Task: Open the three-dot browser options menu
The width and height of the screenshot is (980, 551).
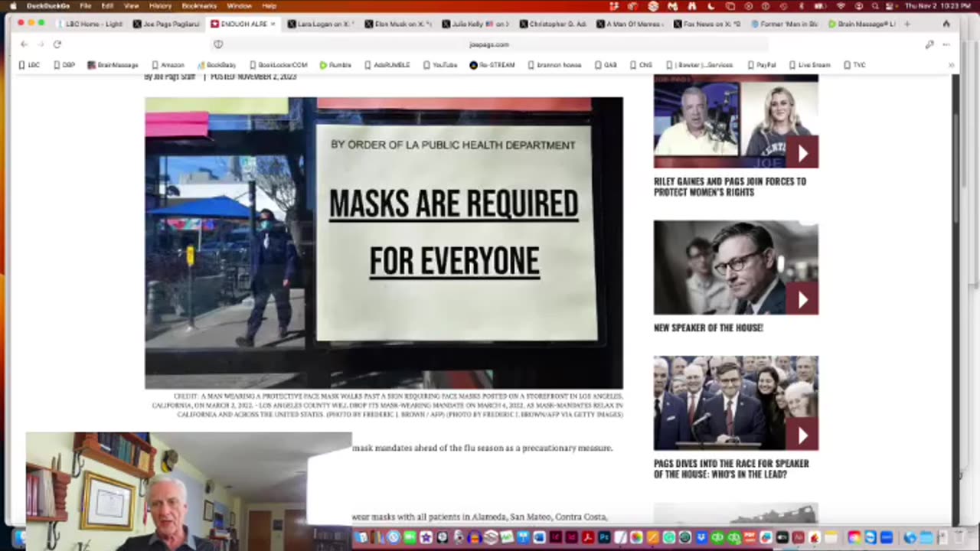Action: point(946,44)
